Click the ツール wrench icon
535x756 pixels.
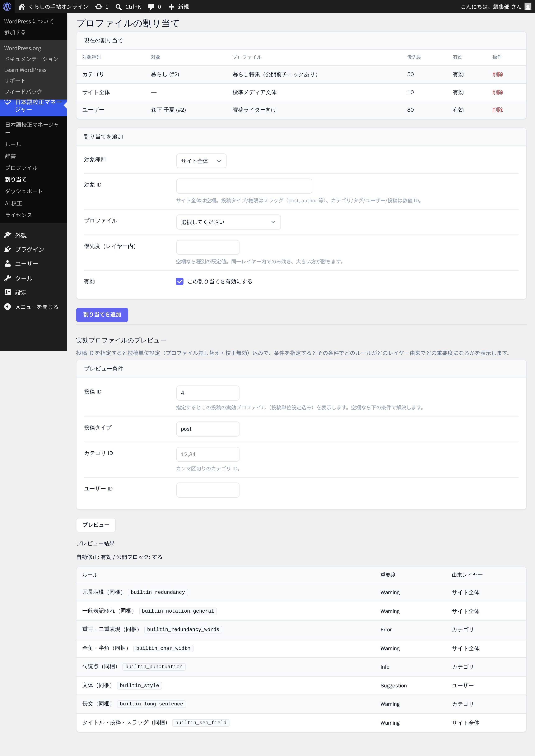coord(8,278)
